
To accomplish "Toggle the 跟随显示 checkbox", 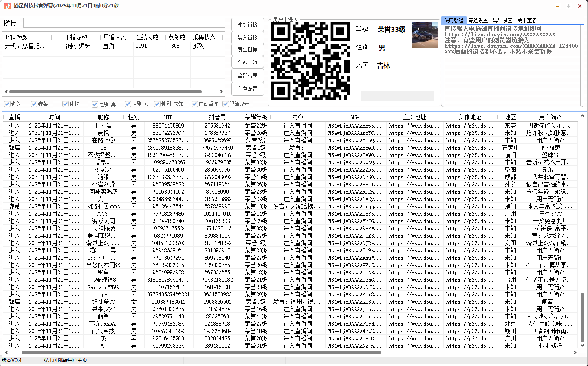I will click(226, 104).
